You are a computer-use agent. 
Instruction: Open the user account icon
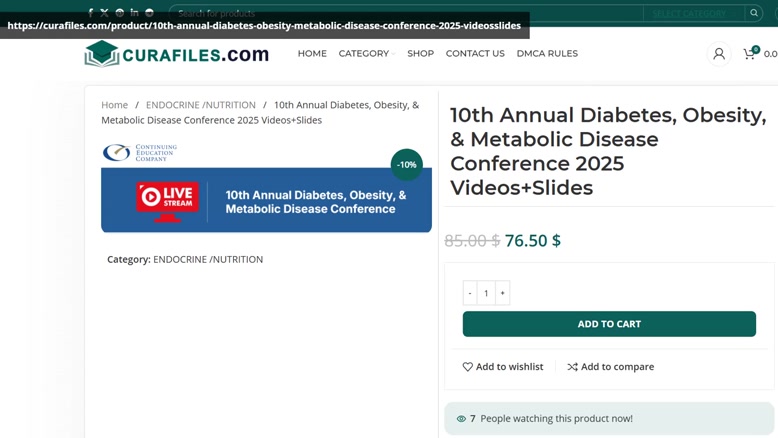(x=718, y=54)
